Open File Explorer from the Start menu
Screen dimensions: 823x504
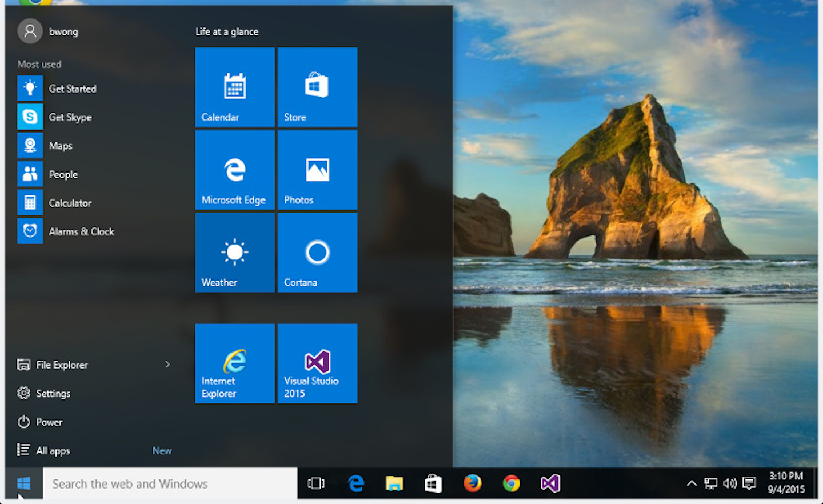(x=53, y=365)
